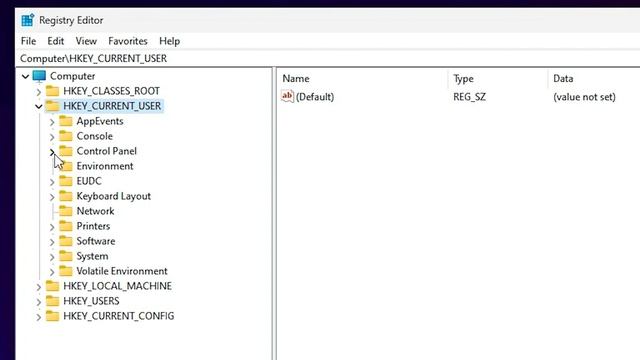Collapse the Computer root node

pyautogui.click(x=25, y=76)
